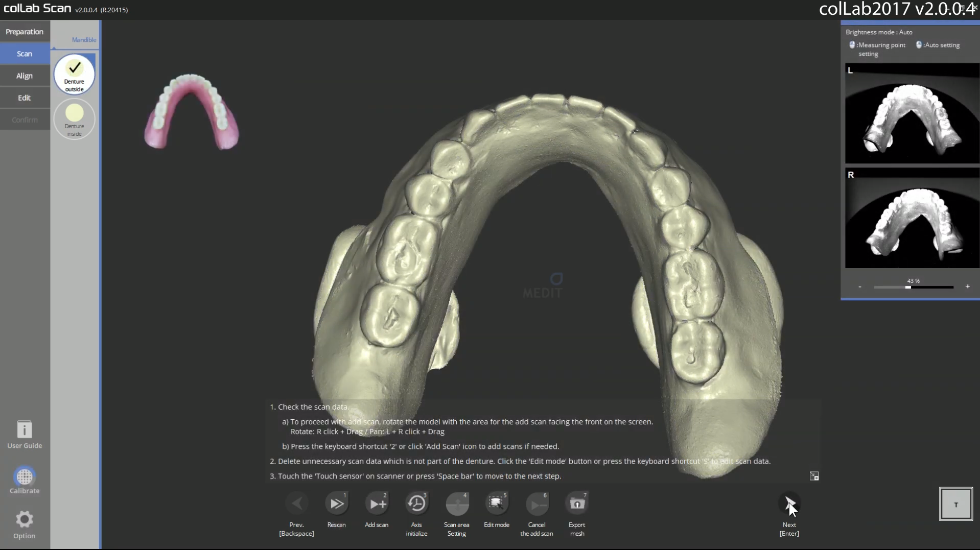Open the Option settings gear
Screen dimensions: 980x550
(25, 524)
